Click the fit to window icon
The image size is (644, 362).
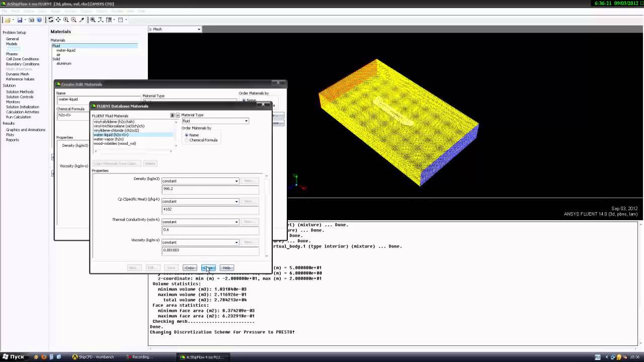tap(93, 20)
